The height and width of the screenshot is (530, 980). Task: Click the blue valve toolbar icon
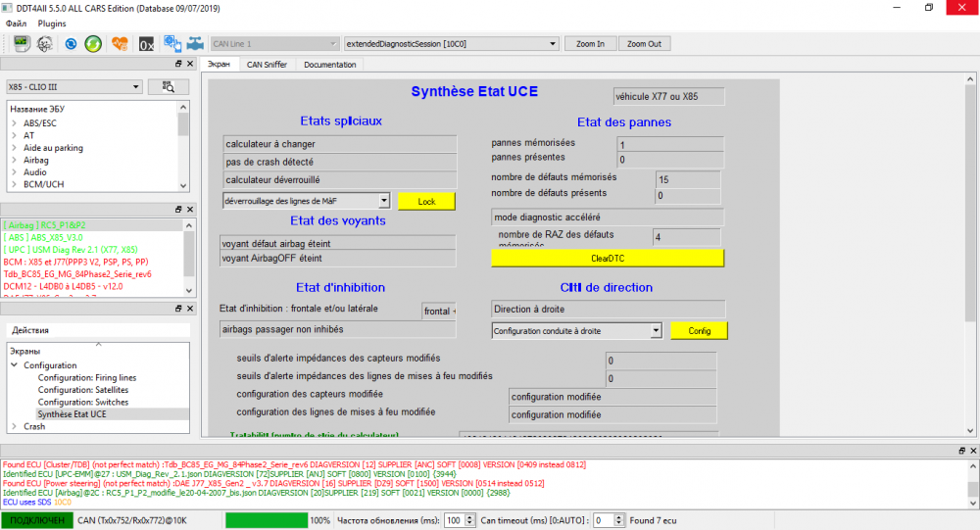[x=196, y=44]
